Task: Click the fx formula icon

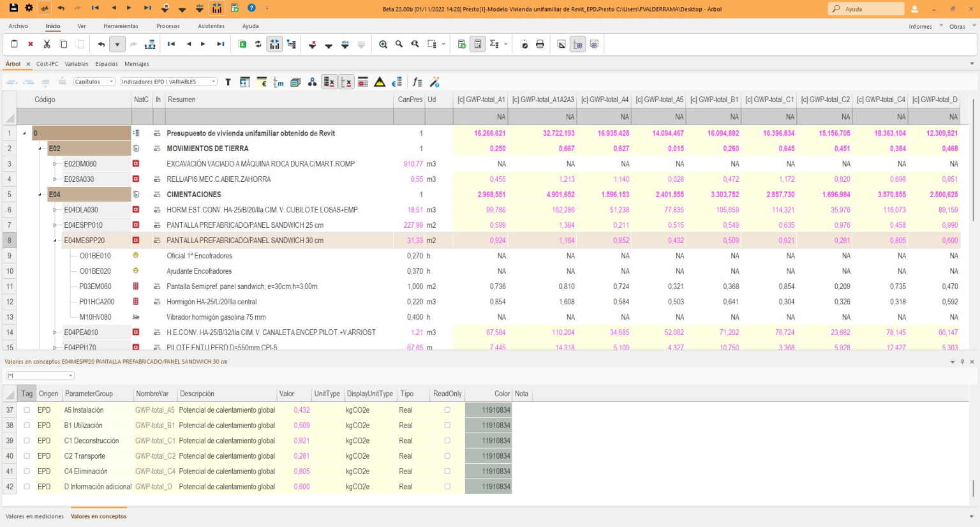Action: [417, 82]
